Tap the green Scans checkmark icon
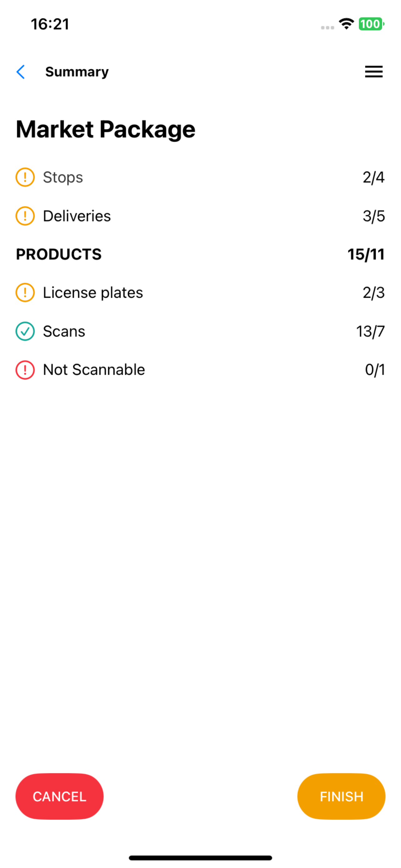401x868 pixels. pos(25,331)
